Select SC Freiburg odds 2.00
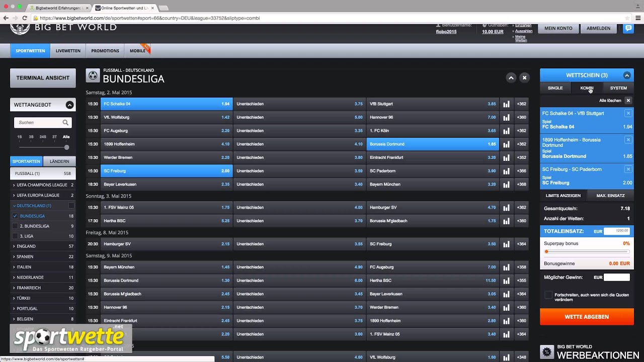The width and height of the screenshot is (644, 362). pyautogui.click(x=166, y=171)
